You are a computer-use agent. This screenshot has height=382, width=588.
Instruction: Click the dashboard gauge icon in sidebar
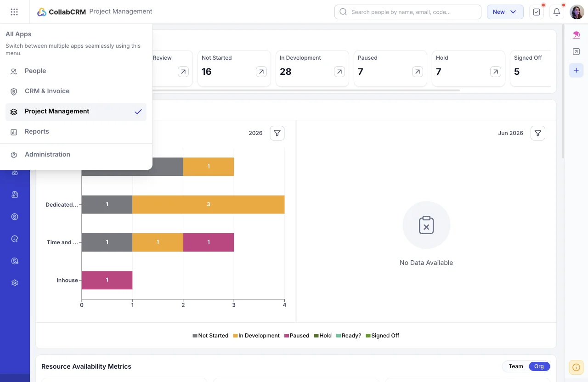15,173
